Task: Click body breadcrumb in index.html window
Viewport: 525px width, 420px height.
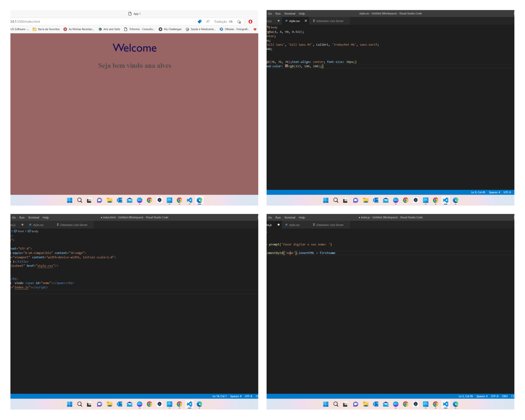Action: (33, 231)
